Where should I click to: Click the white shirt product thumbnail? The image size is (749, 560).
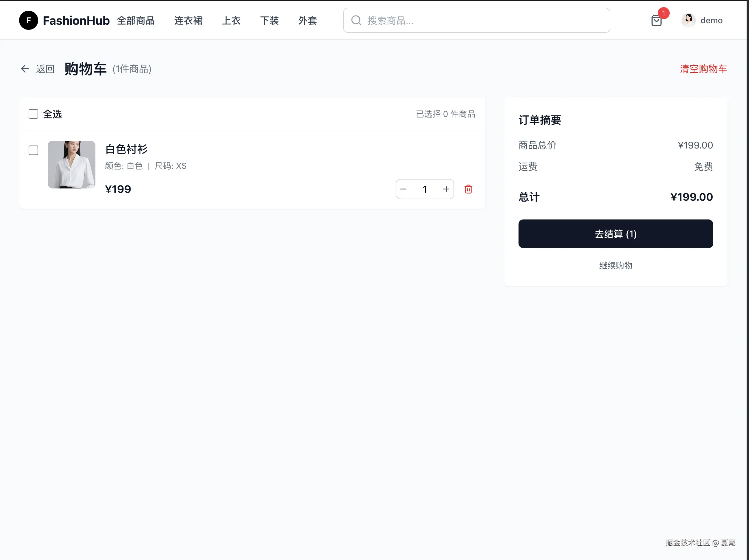point(72,165)
